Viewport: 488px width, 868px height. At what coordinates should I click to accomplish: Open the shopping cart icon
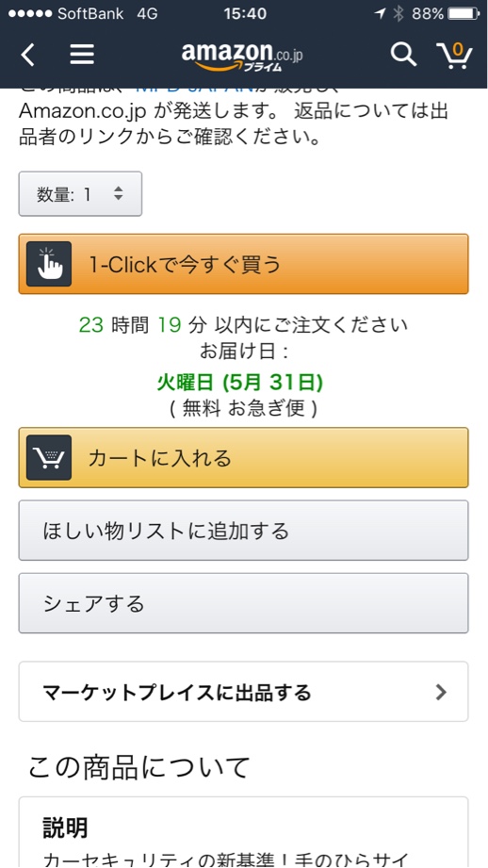pyautogui.click(x=454, y=55)
